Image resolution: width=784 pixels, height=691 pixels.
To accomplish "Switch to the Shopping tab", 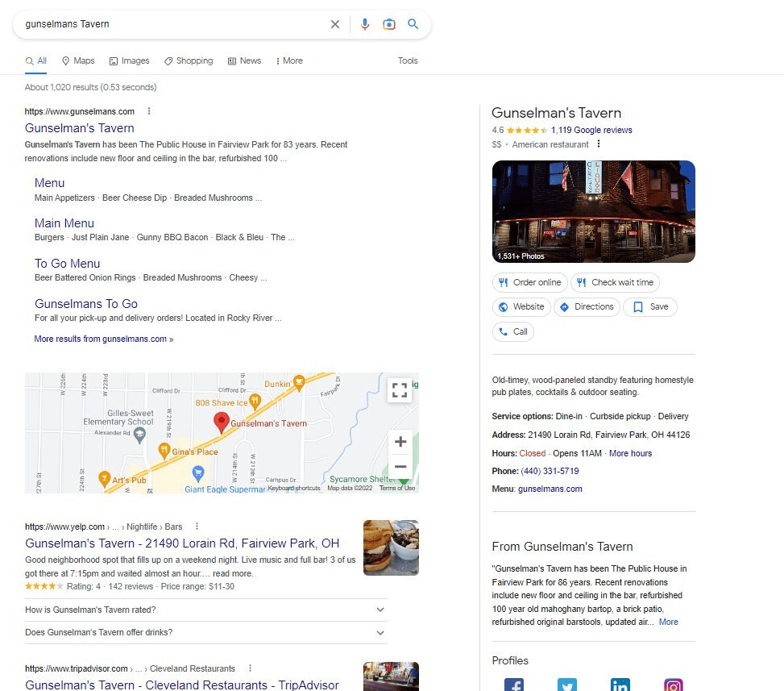I will pos(189,61).
